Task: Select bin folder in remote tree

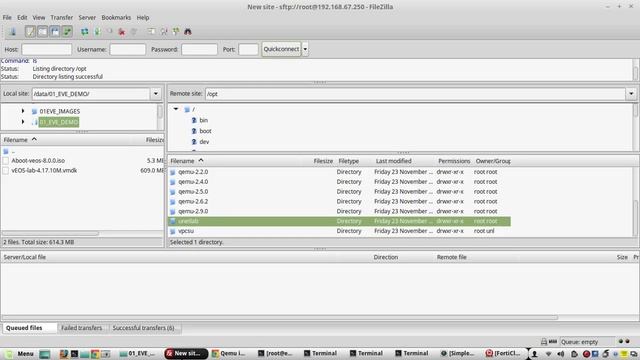Action: [203, 120]
